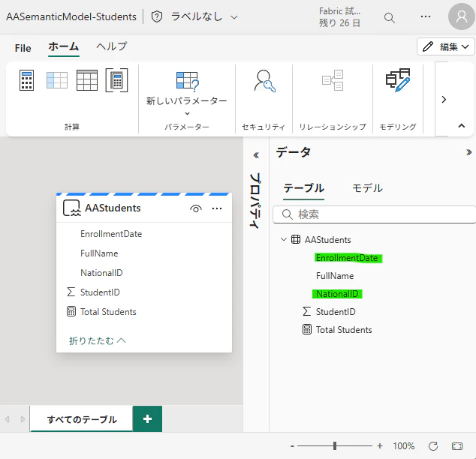Click the Calculation group icon in ribbon
The height and width of the screenshot is (459, 476).
click(116, 80)
